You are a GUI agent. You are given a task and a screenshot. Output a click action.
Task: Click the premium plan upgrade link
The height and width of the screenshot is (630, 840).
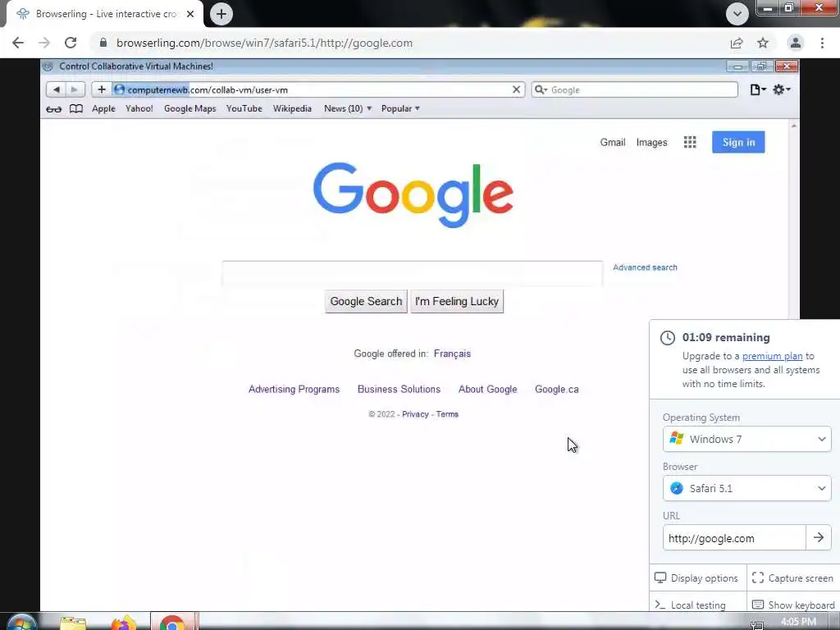(x=772, y=356)
